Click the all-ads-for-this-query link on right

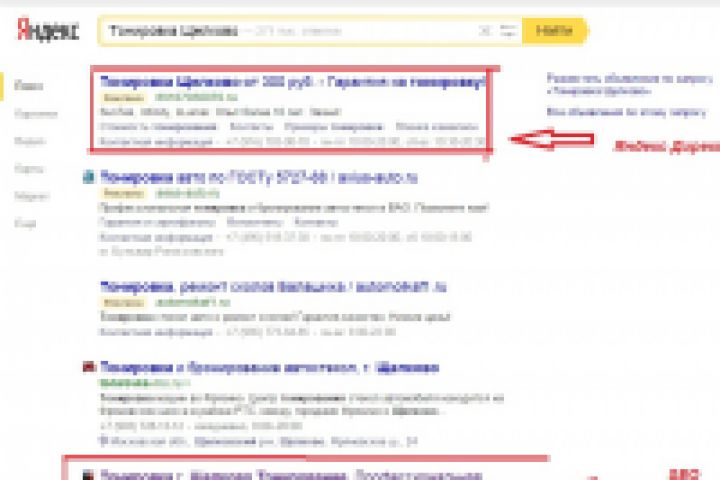[626, 112]
